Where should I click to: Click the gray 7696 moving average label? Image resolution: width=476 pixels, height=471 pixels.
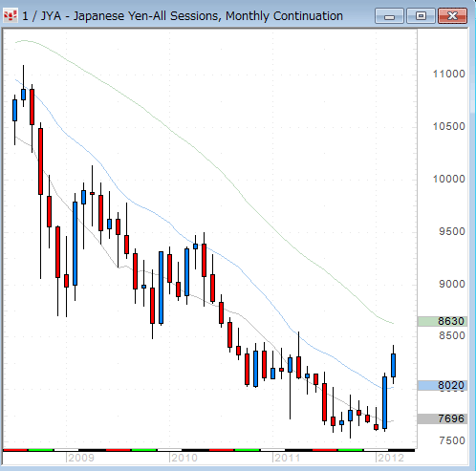point(443,418)
